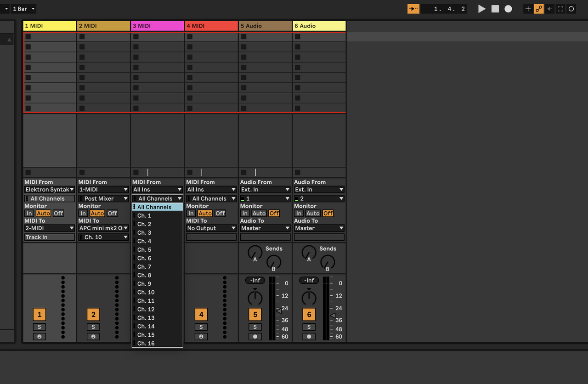Click first clip slot stop button in 4 MIDI
Image resolution: width=588 pixels, height=384 pixels.
(190, 37)
